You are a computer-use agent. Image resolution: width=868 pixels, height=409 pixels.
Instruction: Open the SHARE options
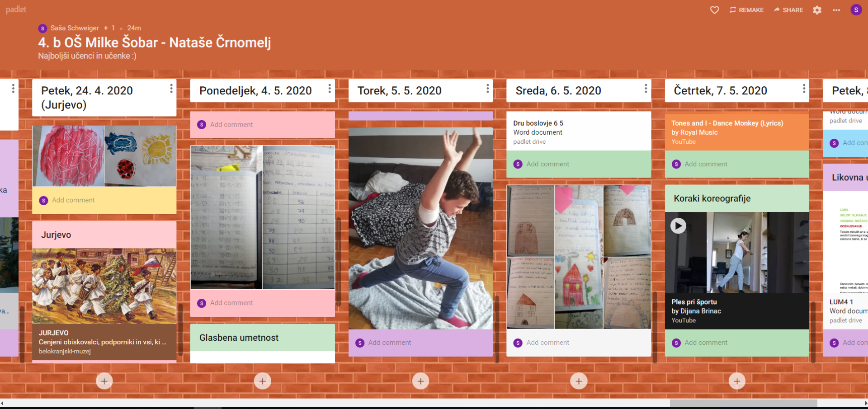pos(788,10)
